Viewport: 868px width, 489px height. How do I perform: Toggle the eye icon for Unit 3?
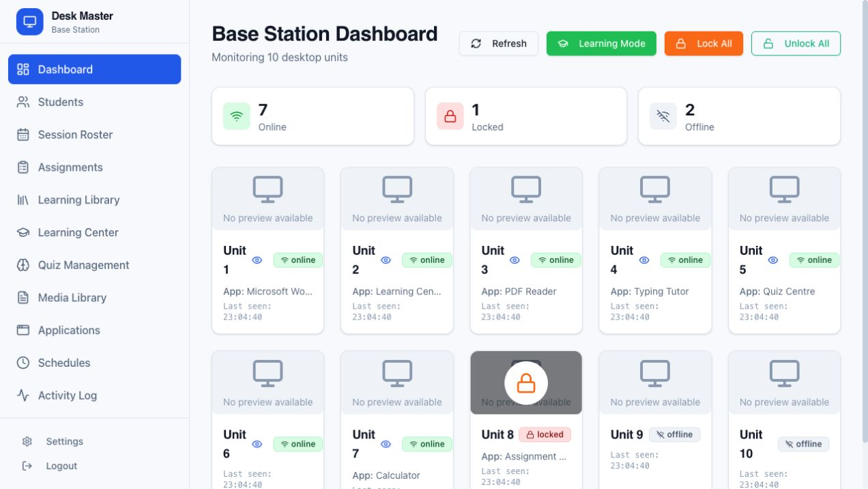click(x=515, y=260)
